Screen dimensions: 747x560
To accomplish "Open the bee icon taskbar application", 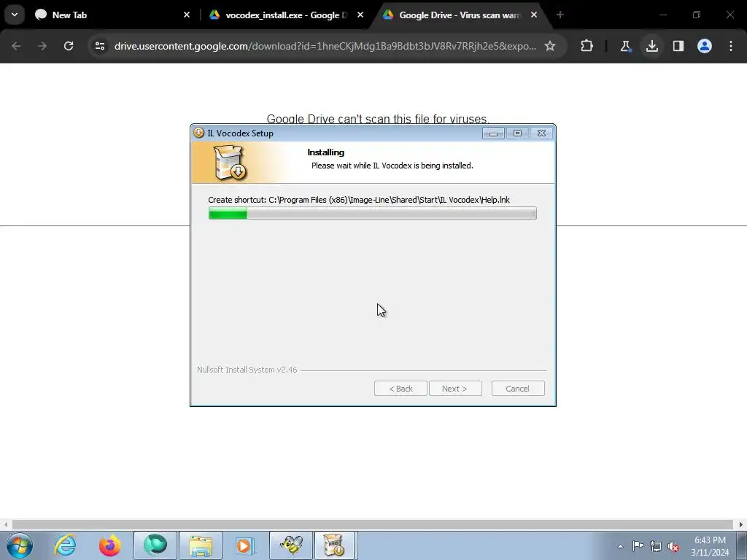I will 291,545.
